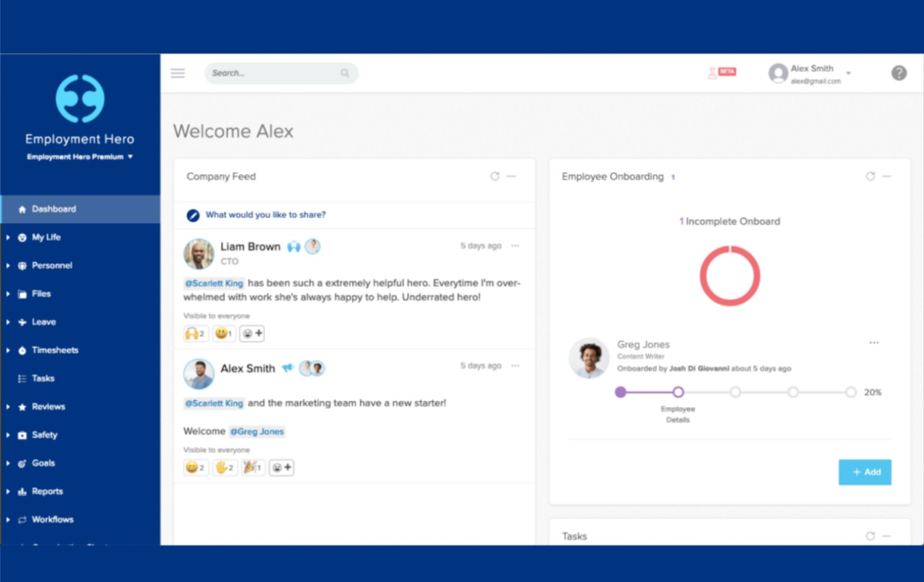Refresh the Company Feed panel
This screenshot has height=582, width=924.
click(494, 176)
